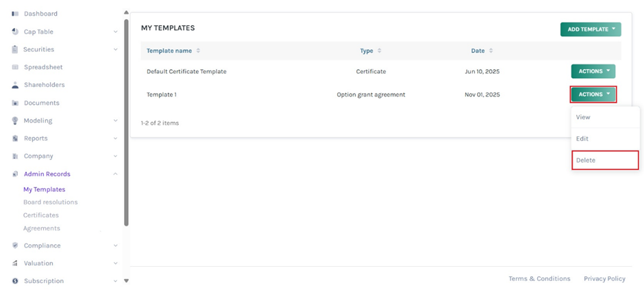The height and width of the screenshot is (290, 644).
Task: Click the Securities clipboard icon
Action: pos(15,49)
